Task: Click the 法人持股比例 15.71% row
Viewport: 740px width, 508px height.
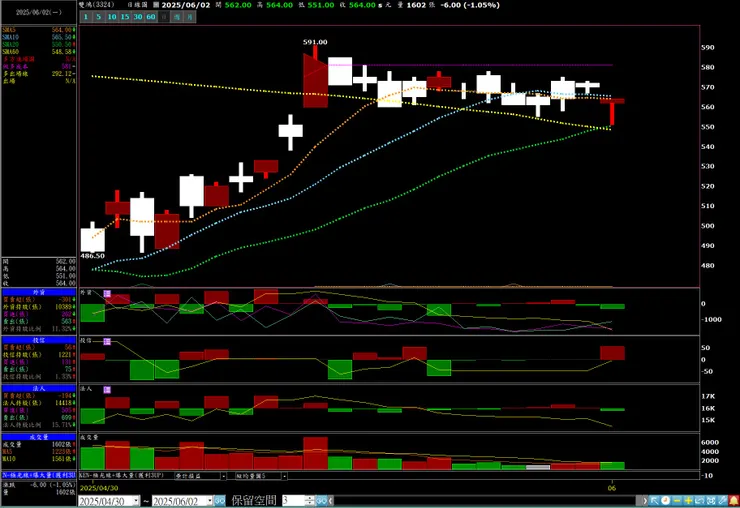Action: tap(39, 425)
